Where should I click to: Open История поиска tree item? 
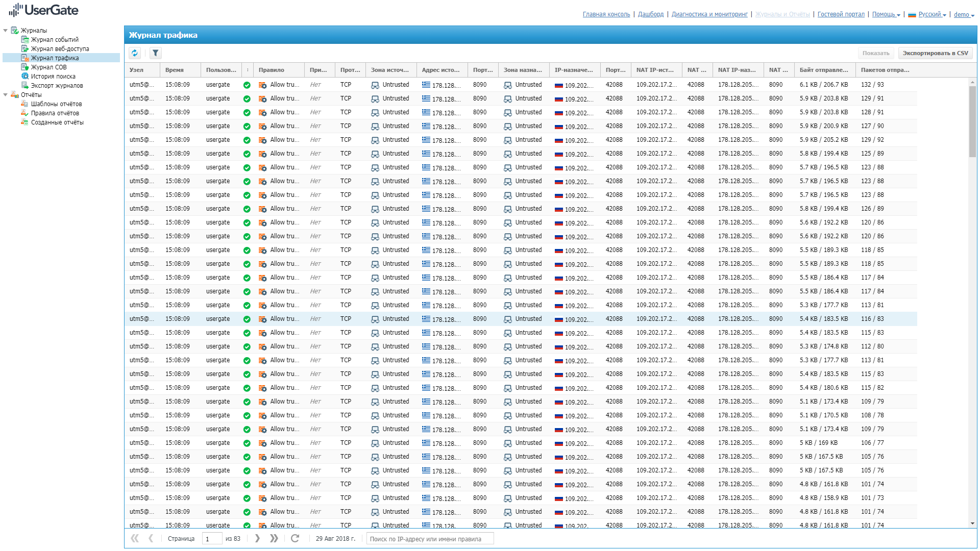click(53, 77)
